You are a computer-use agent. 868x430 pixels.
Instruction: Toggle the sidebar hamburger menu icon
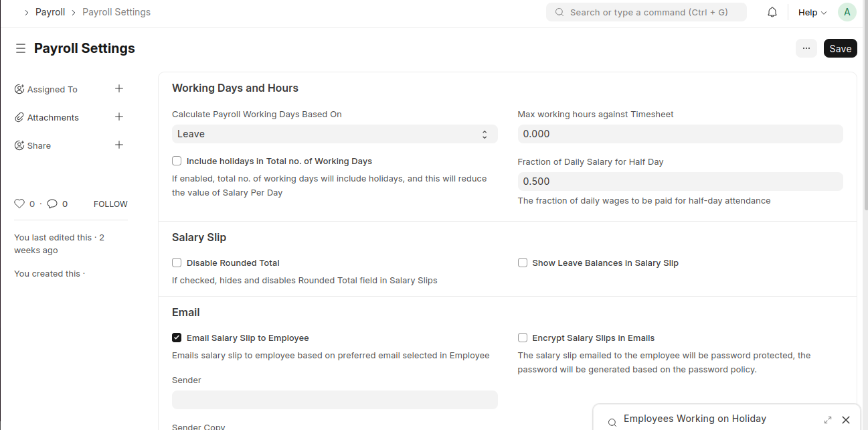tap(21, 48)
